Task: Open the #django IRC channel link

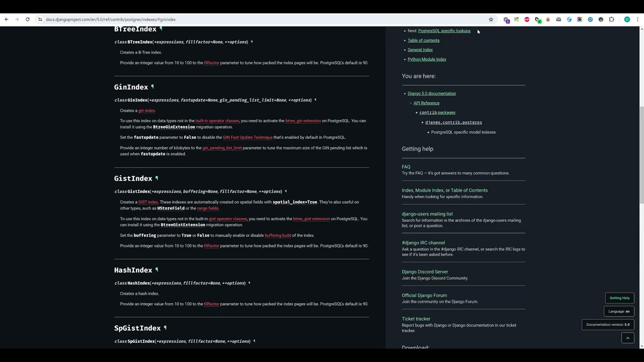Action: pyautogui.click(x=423, y=243)
